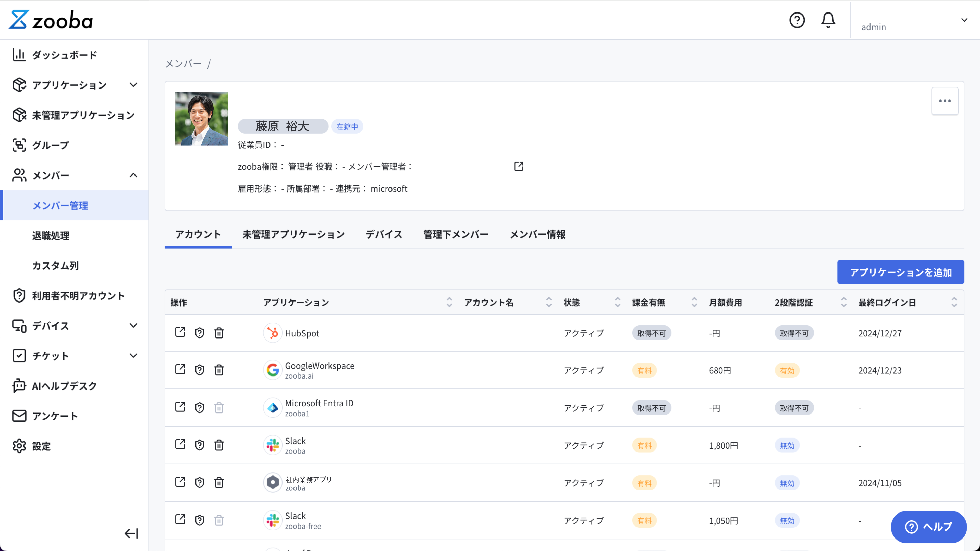The image size is (980, 551).
Task: Sort table by アプリケーション column
Action: click(449, 302)
